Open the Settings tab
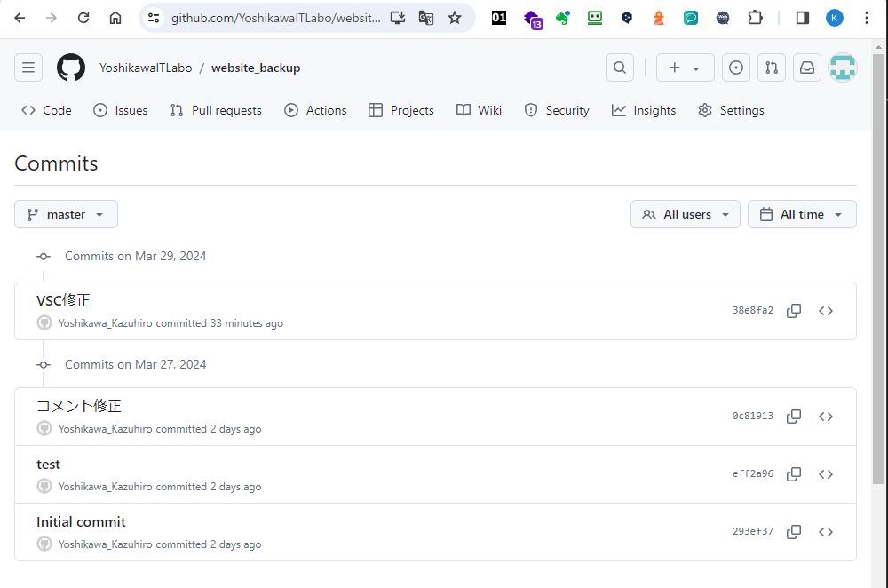Viewport: 888px width, 588px height. (x=731, y=110)
